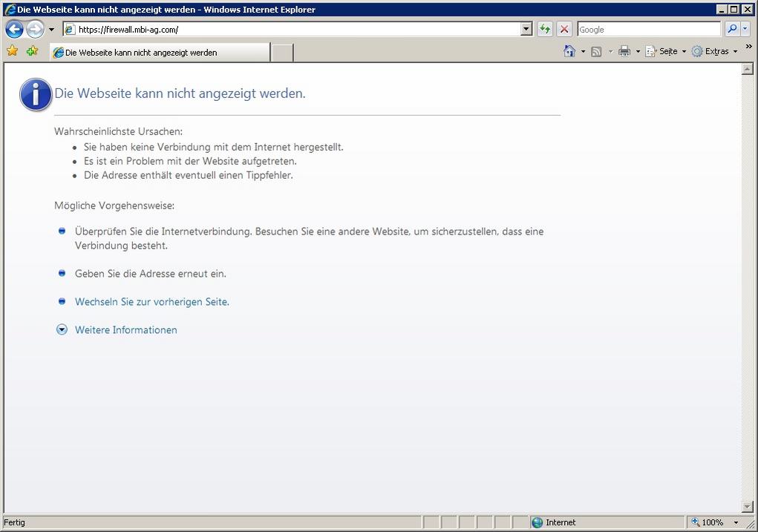Expand the toolbar overflow chevron
Viewport: 758px width, 532px height.
748,47
